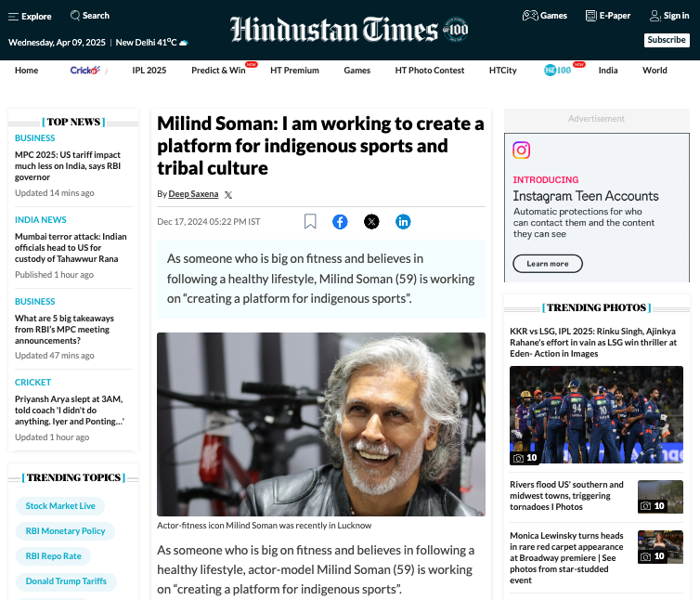The width and height of the screenshot is (700, 600).
Task: Open Monica Lewinsky thumbnail image
Action: [660, 547]
